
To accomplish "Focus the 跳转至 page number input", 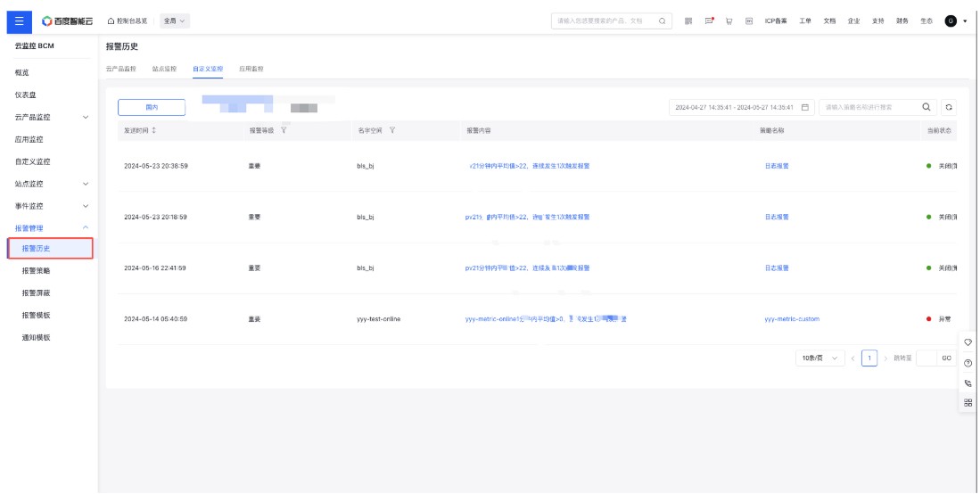I will click(x=926, y=358).
